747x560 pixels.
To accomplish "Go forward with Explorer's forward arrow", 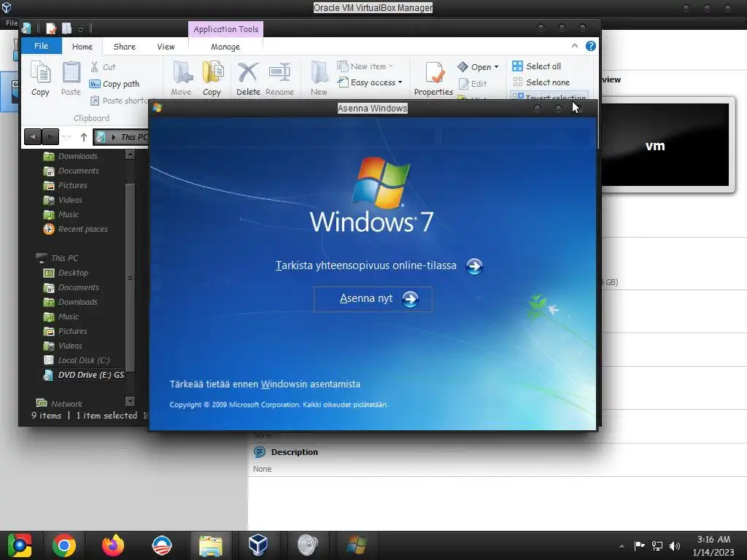I will pyautogui.click(x=50, y=137).
